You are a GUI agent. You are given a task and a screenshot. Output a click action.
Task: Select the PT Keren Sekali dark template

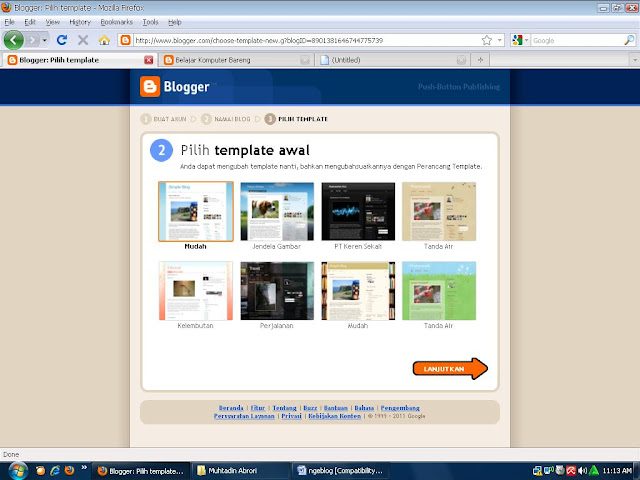pyautogui.click(x=358, y=211)
